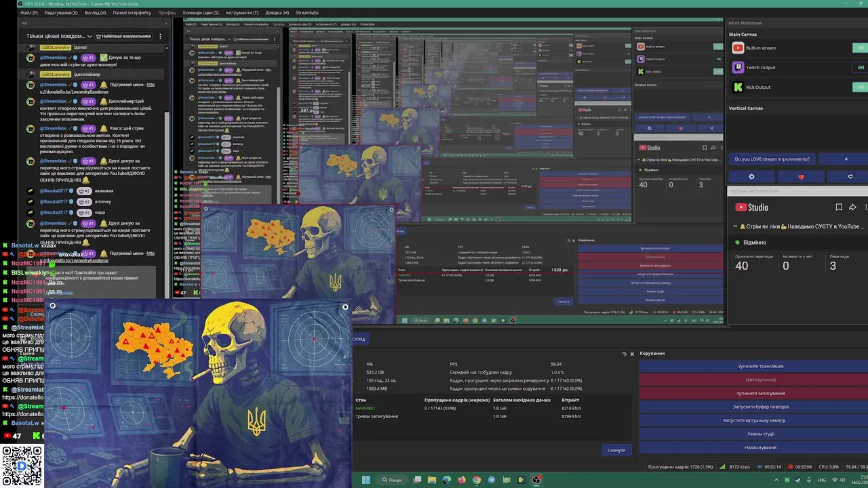Open the chat panel three-dot options menu

(161, 36)
